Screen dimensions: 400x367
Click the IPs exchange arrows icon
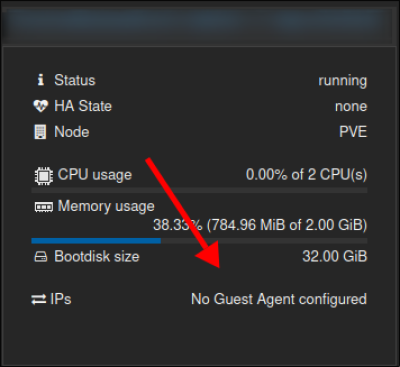(x=39, y=299)
